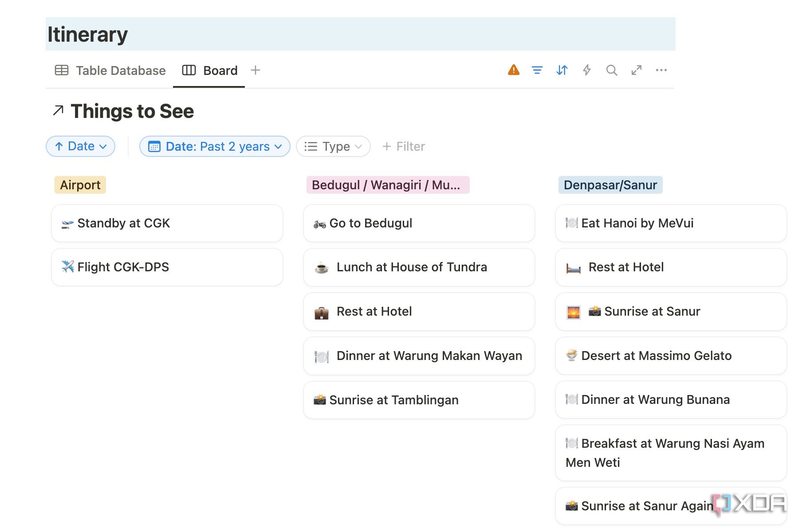Click the XDA logo watermark
The image size is (802, 532).
tap(750, 505)
